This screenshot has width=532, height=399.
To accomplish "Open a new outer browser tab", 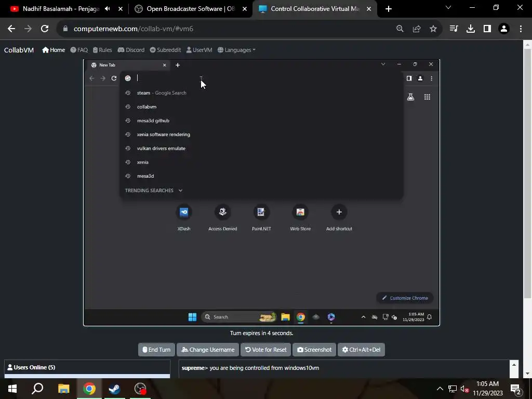I will tap(389, 9).
